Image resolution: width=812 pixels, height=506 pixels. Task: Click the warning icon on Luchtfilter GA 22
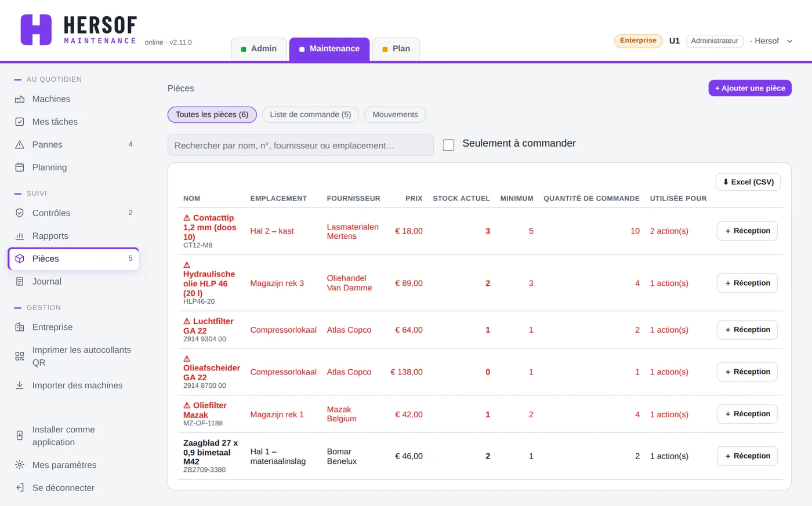tap(187, 321)
